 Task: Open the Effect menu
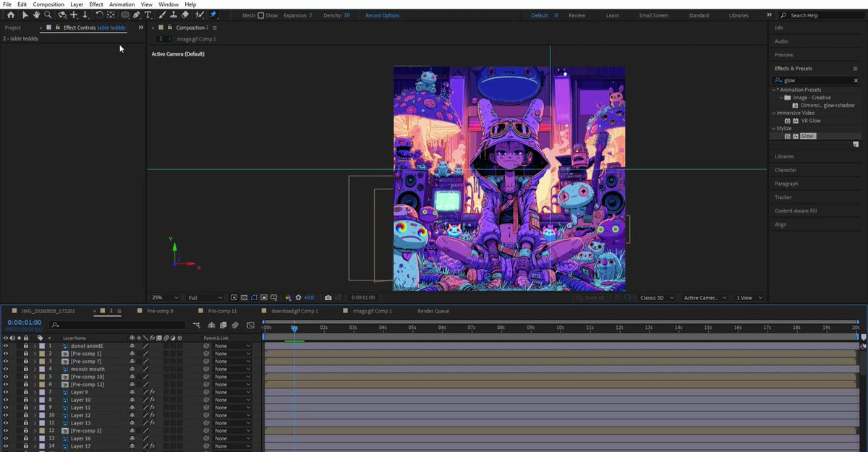click(96, 4)
